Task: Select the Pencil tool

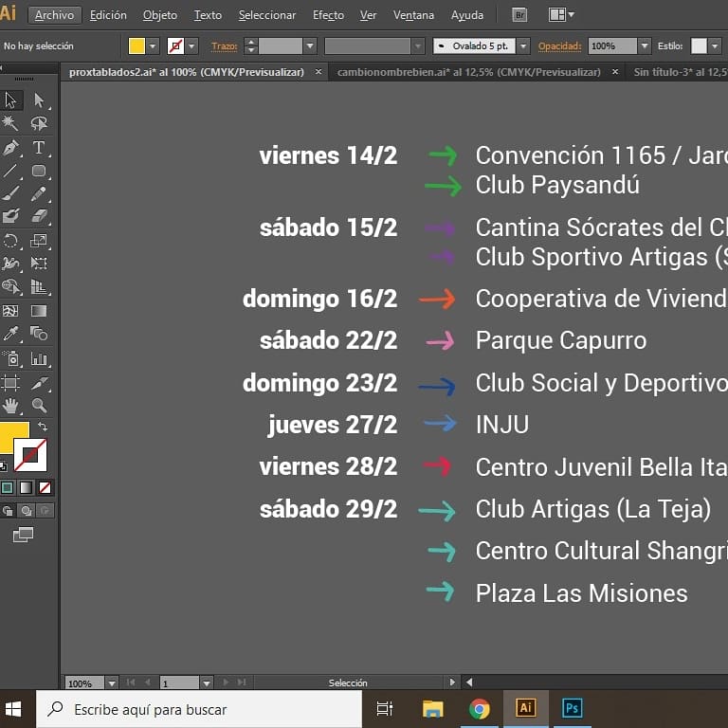Action: 39,193
